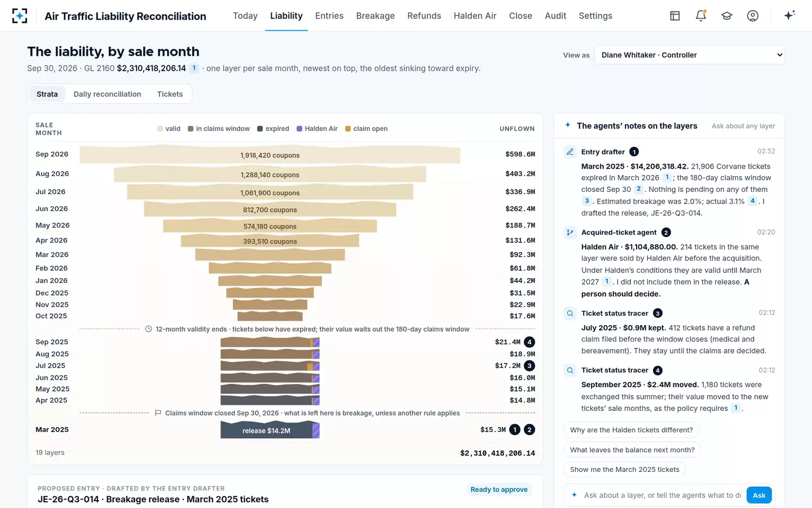The image size is (812, 508).
Task: Click the Entry drafter pencil icon
Action: click(x=570, y=152)
